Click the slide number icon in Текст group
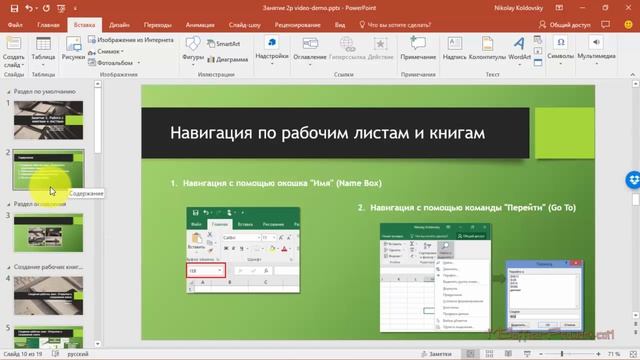Screen dimensions: 640x360 (538, 51)
